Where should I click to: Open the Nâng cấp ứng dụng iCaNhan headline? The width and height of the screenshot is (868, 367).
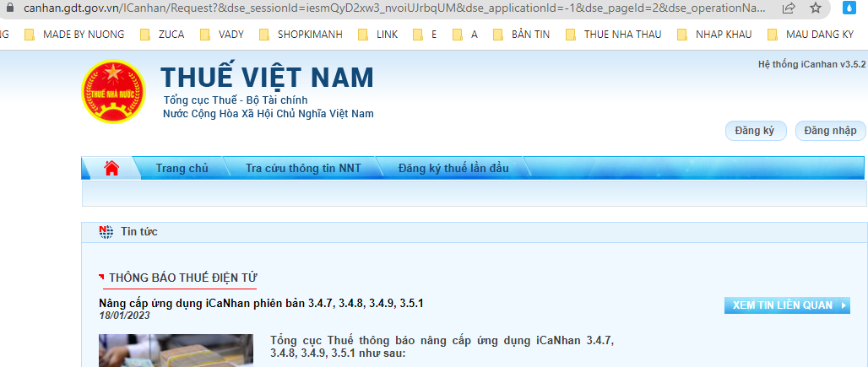[261, 303]
